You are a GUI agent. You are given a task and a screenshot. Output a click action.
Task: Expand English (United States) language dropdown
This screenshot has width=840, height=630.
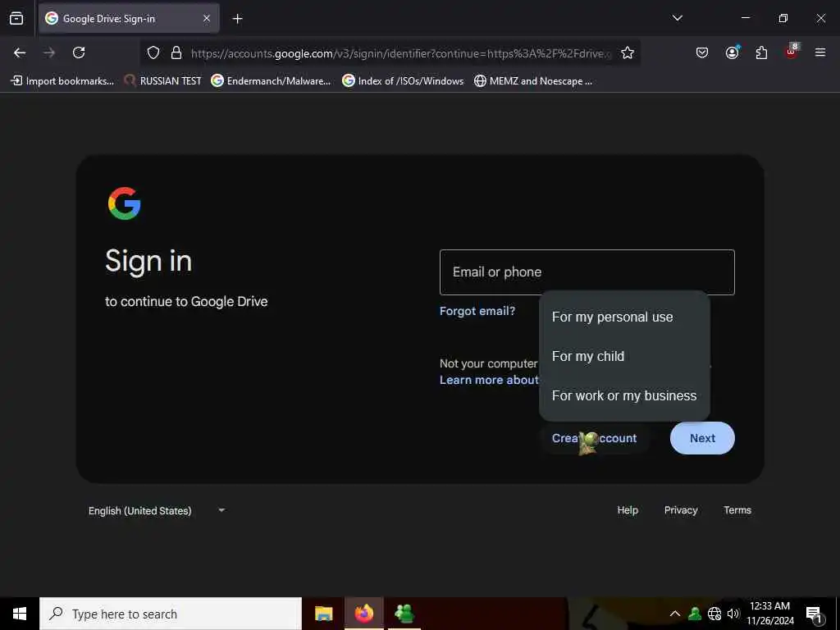click(157, 510)
